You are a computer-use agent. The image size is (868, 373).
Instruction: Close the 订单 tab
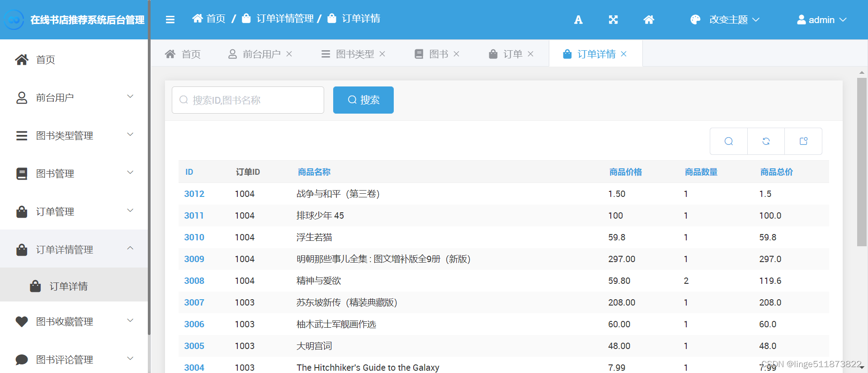(531, 54)
